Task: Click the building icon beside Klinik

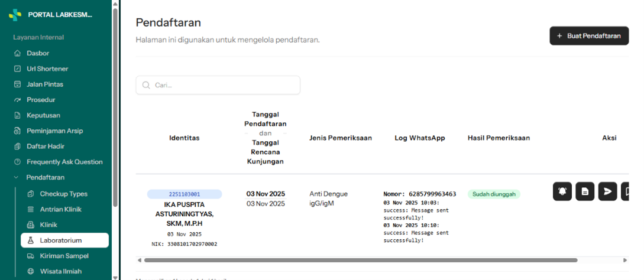Action: pyautogui.click(x=30, y=225)
